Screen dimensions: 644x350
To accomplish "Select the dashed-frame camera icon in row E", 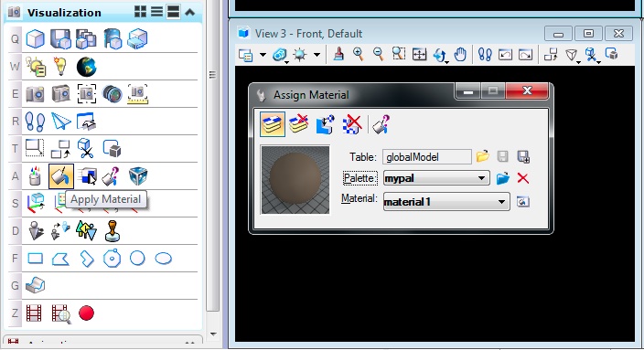I will click(87, 94).
